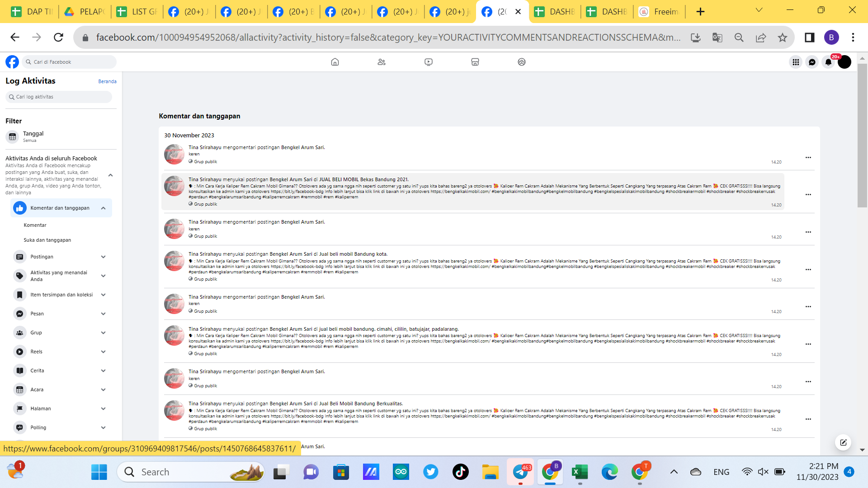The height and width of the screenshot is (488, 868).
Task: Click the new message compose icon
Action: point(843,442)
